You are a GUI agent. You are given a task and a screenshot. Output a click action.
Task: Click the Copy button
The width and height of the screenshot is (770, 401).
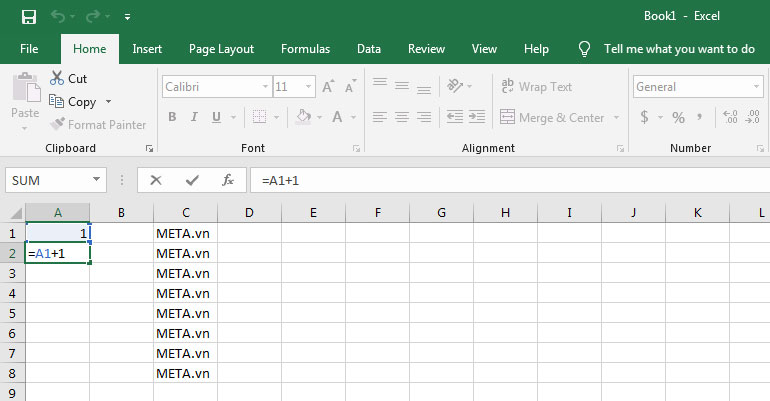(x=73, y=102)
